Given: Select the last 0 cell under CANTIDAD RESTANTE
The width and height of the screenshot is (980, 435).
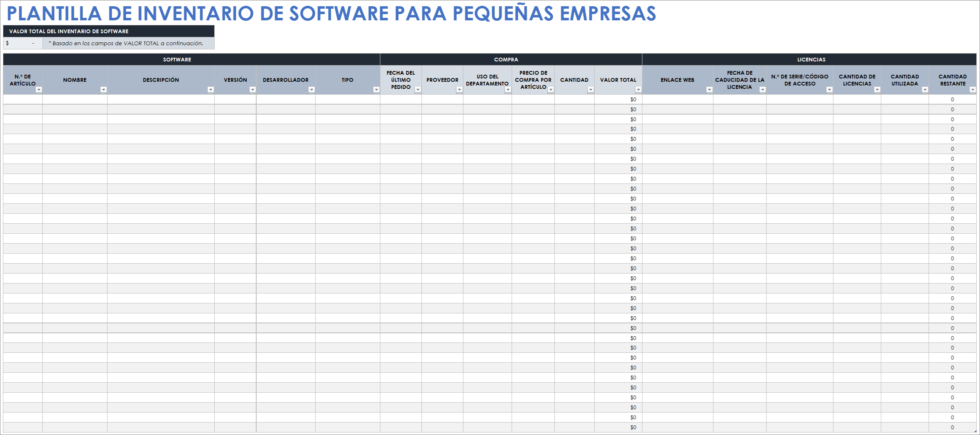Looking at the screenshot, I should pyautogui.click(x=953, y=428).
